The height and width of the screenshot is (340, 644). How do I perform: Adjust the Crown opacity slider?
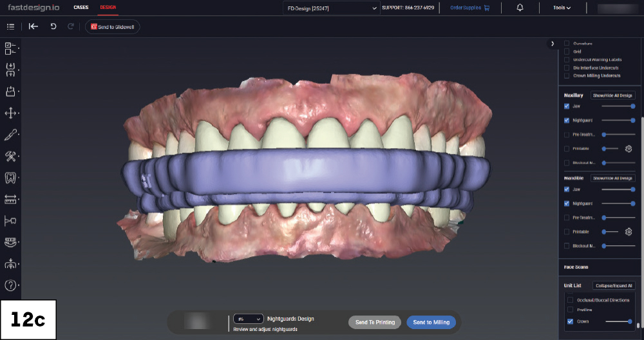[x=618, y=321]
